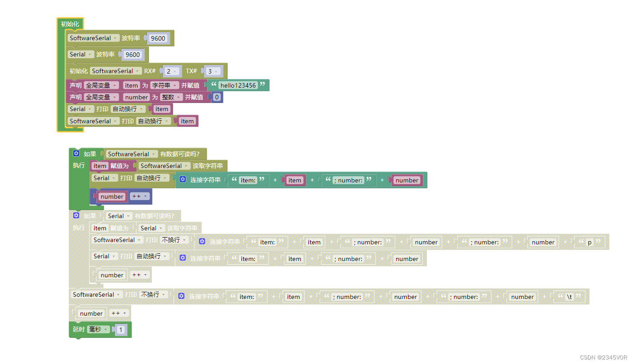Open the 整数 type dropdown
The height and width of the screenshot is (364, 634).
pos(171,97)
